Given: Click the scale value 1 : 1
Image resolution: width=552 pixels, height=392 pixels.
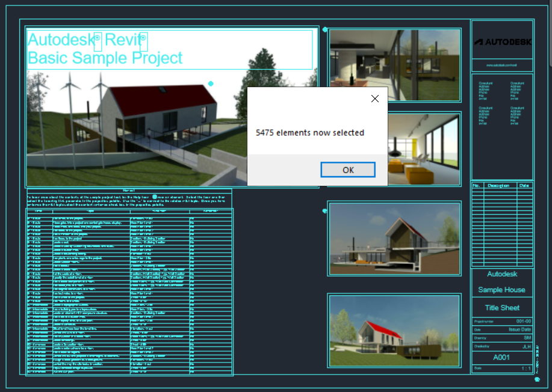Looking at the screenshot, I should click(526, 369).
